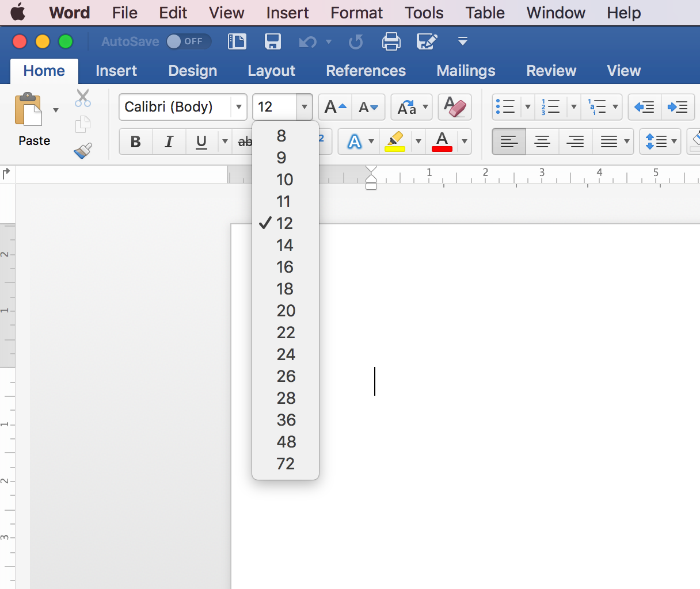The width and height of the screenshot is (700, 589).
Task: Decrease indent of paragraph
Action: (x=644, y=107)
